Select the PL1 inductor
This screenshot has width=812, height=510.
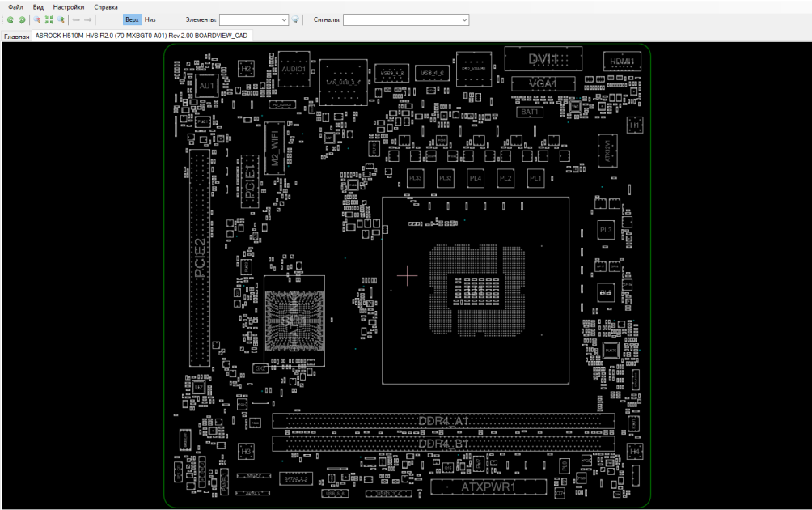pos(535,178)
